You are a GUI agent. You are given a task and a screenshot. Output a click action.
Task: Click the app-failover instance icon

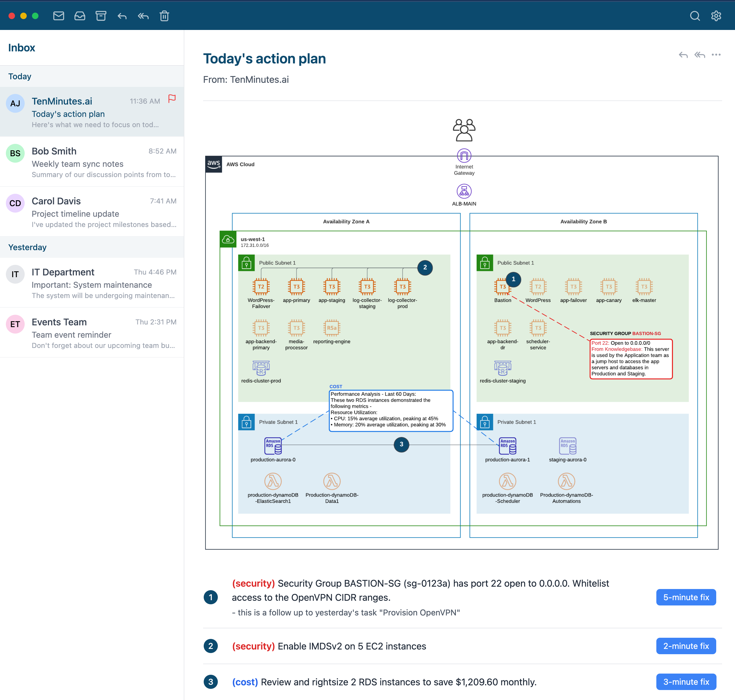pyautogui.click(x=574, y=287)
